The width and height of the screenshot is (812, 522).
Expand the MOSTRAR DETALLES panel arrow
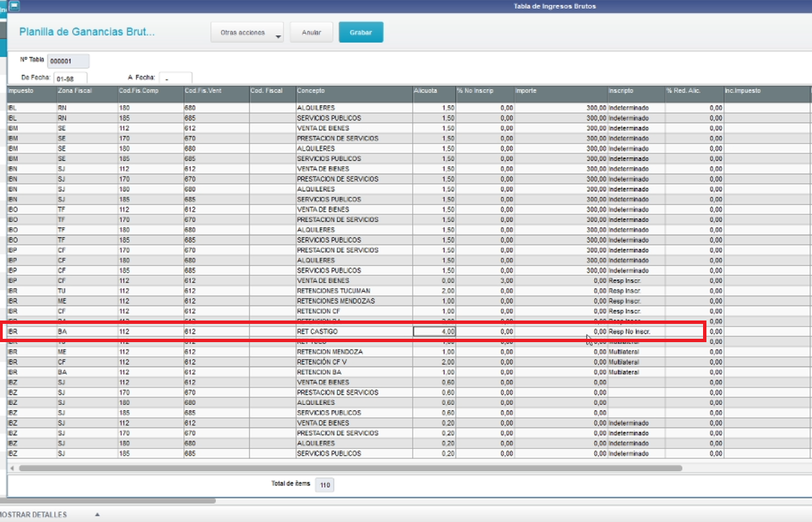click(x=97, y=515)
